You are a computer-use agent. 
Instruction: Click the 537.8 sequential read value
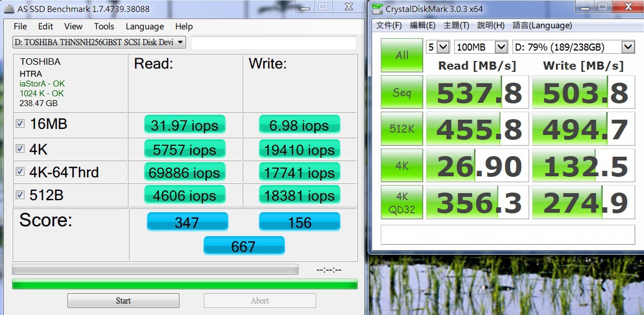coord(478,92)
